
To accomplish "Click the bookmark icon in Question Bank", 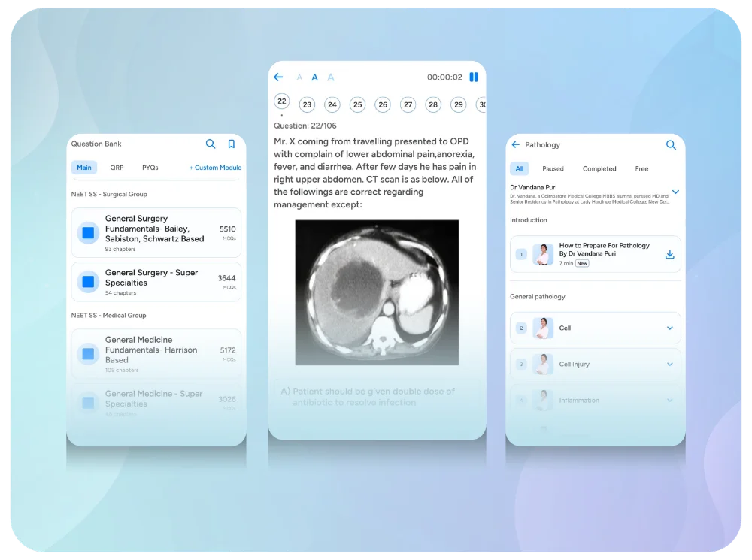I will [x=232, y=144].
